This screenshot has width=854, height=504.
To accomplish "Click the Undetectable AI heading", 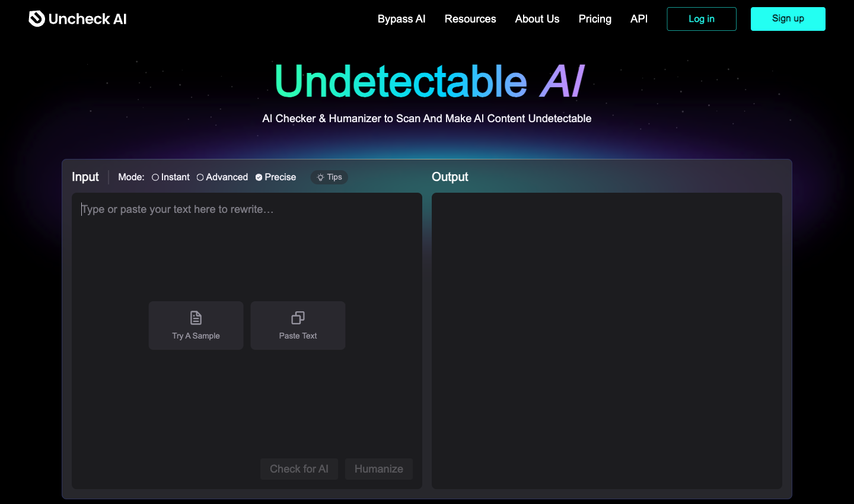I will click(430, 81).
